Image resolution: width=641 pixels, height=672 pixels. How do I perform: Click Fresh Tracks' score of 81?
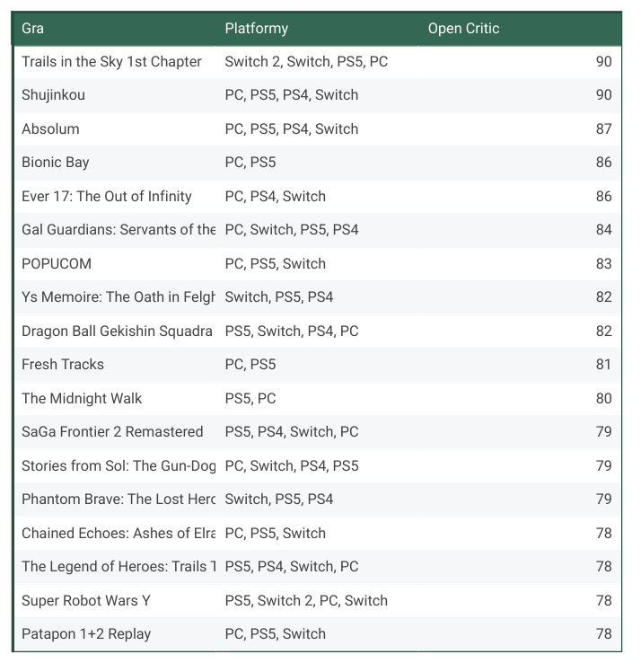[603, 365]
